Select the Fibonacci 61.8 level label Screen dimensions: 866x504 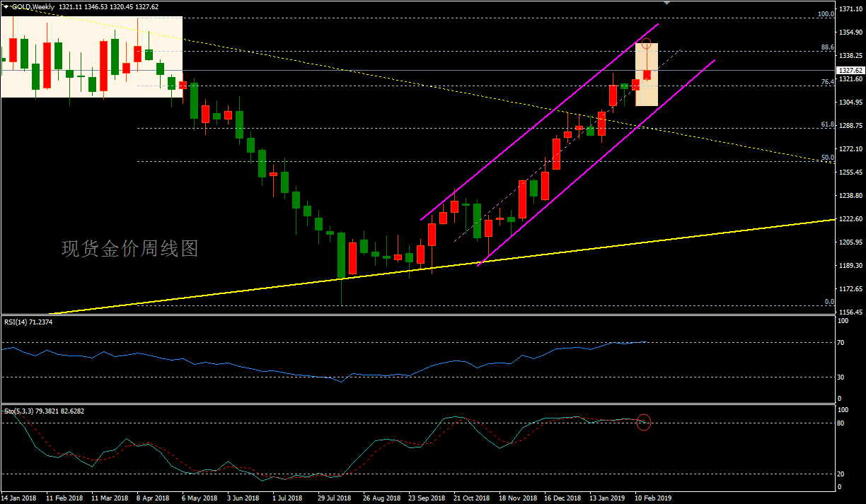[828, 124]
